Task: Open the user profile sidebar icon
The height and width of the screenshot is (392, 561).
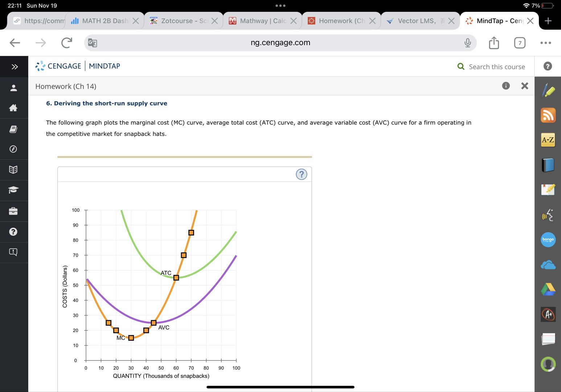Action: click(x=13, y=88)
